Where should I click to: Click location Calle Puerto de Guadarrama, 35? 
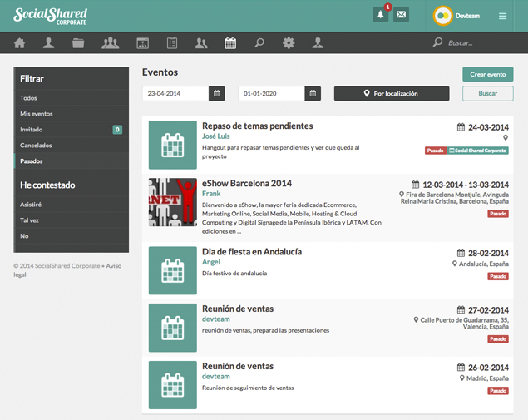pyautogui.click(x=464, y=320)
